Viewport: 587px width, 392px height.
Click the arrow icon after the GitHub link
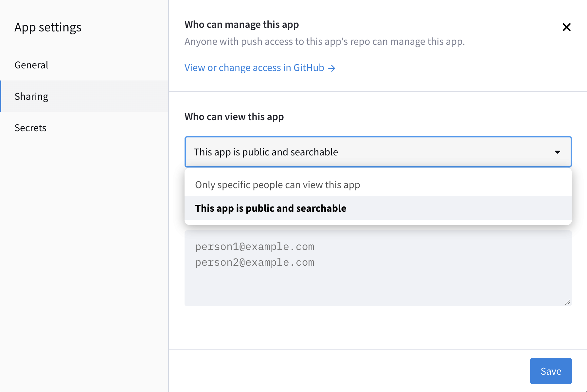tap(332, 68)
